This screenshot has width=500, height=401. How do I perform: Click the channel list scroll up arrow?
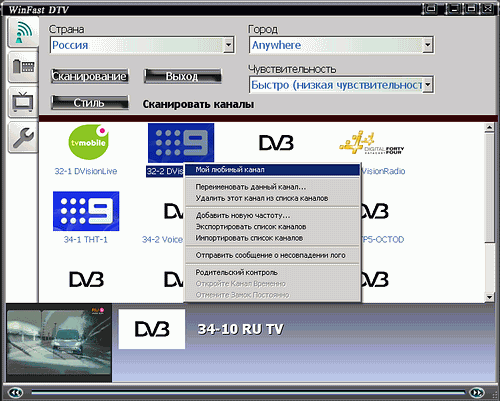click(489, 127)
